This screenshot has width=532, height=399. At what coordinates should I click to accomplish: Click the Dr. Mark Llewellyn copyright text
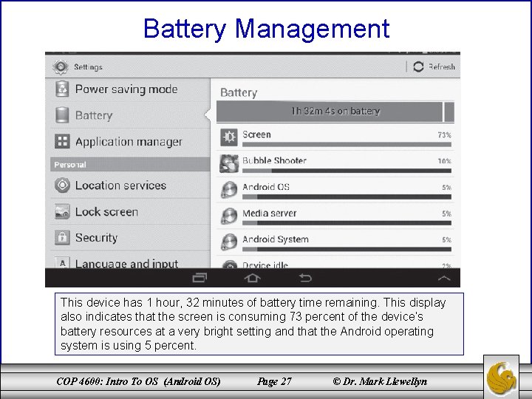[380, 382]
